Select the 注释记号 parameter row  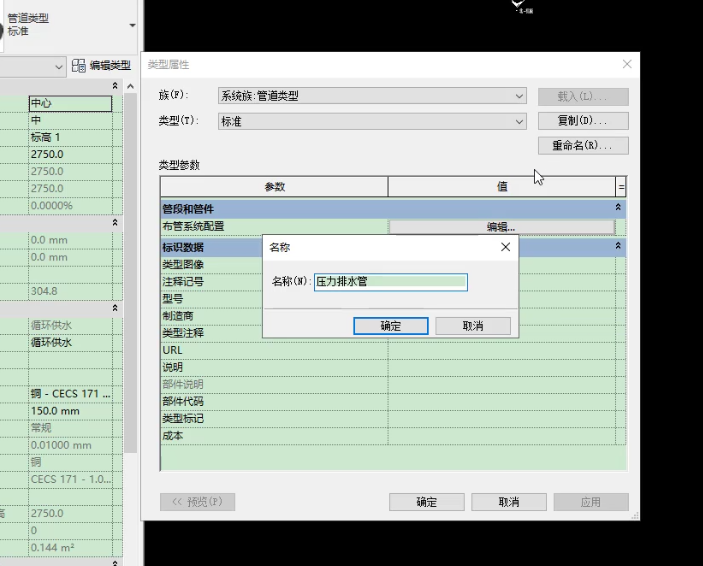(212, 282)
